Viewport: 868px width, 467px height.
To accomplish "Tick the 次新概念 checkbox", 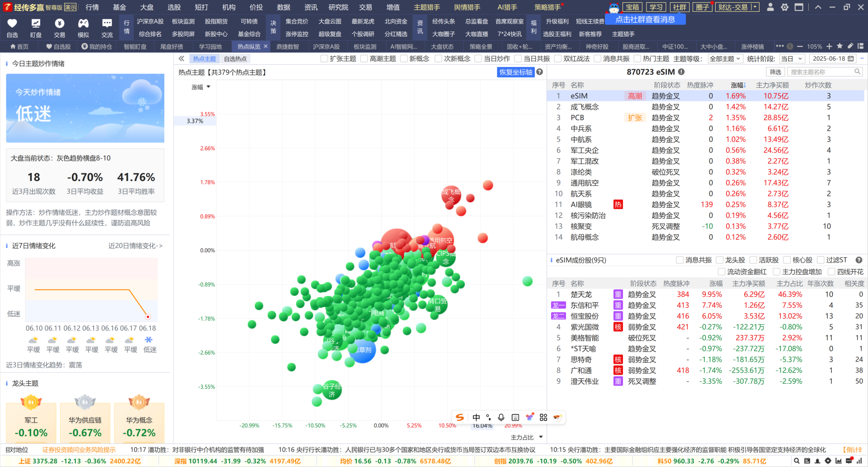I will click(438, 58).
